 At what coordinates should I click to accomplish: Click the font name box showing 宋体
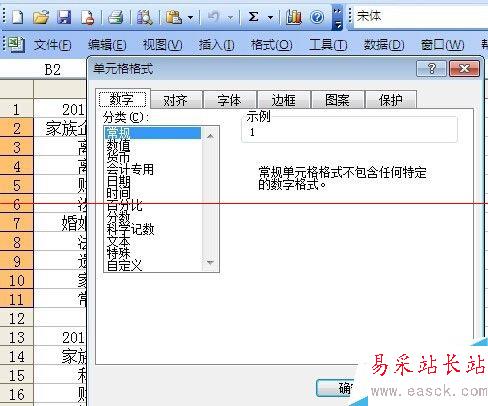point(421,16)
